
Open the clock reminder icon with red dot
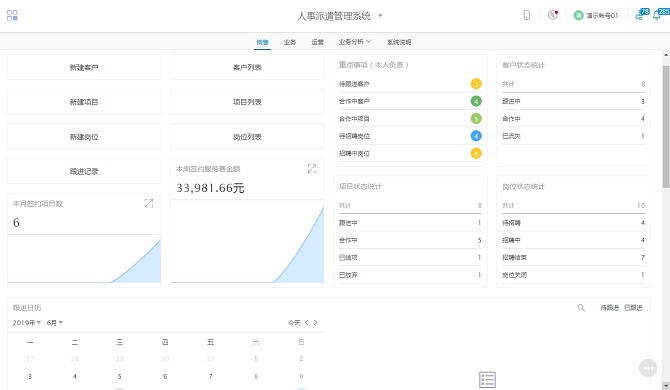[553, 15]
